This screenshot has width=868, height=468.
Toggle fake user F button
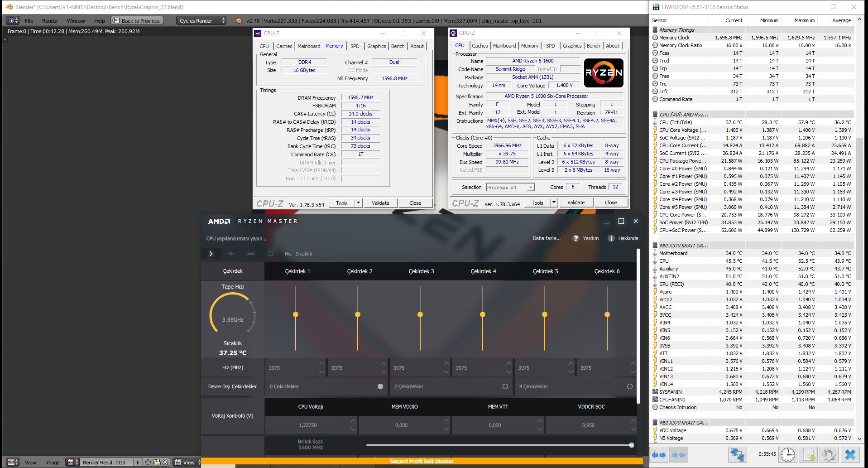(138, 462)
